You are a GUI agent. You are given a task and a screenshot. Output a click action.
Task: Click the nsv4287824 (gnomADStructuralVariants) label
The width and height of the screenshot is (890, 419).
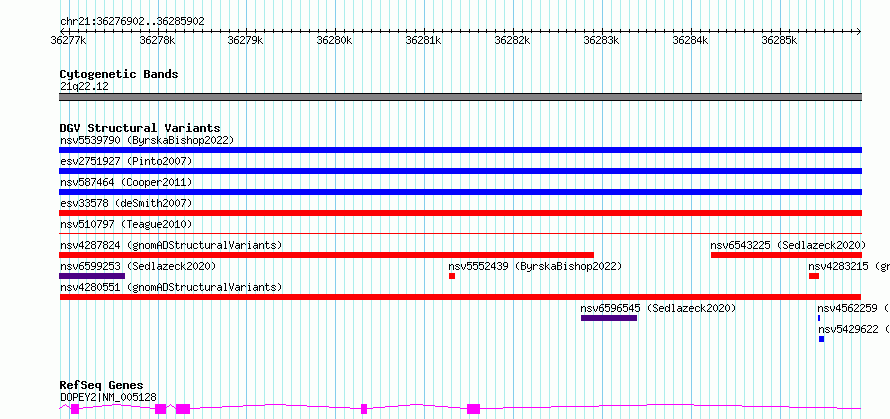pos(171,245)
